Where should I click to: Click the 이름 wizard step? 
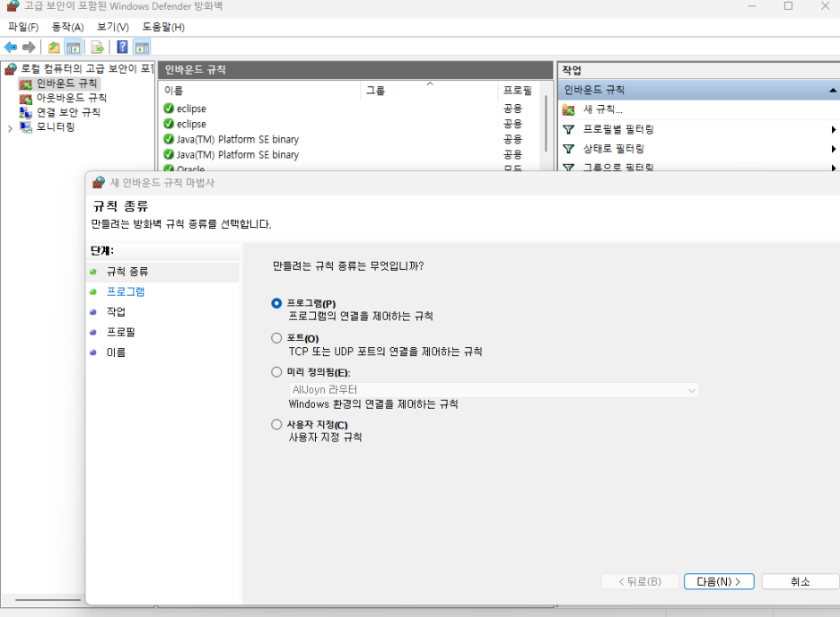[x=116, y=352]
